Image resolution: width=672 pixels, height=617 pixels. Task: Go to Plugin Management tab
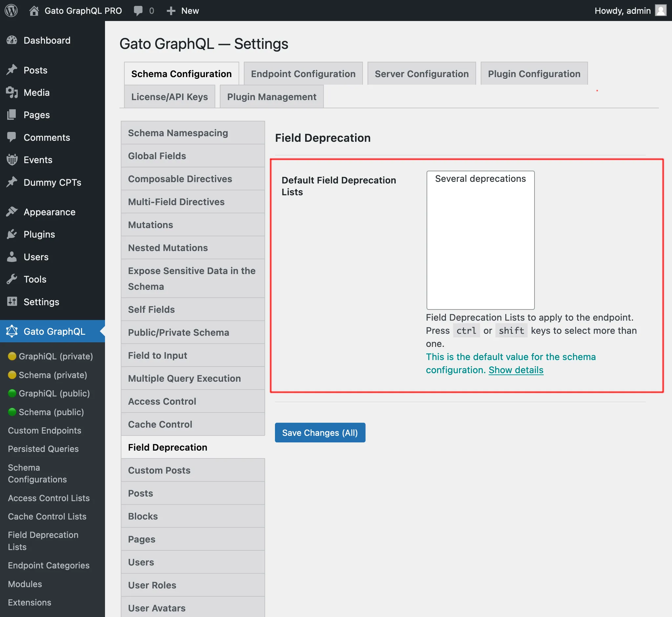pos(272,96)
